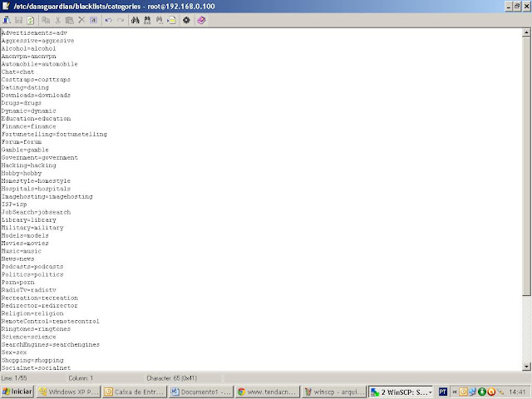Click the Imagehosting=imagehosting line
532x399 pixels.
pyautogui.click(x=47, y=197)
